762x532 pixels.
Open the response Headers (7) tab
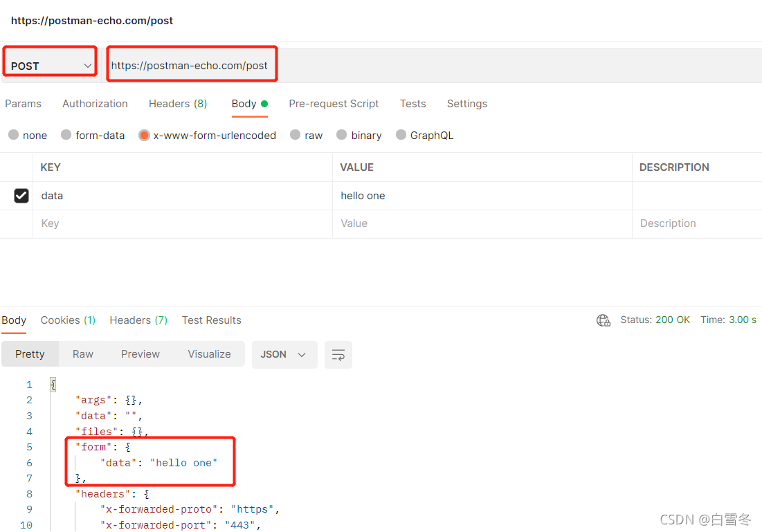tap(138, 320)
